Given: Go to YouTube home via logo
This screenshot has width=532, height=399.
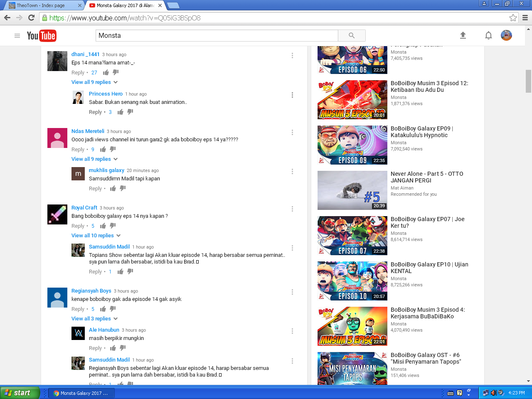Looking at the screenshot, I should click(42, 36).
